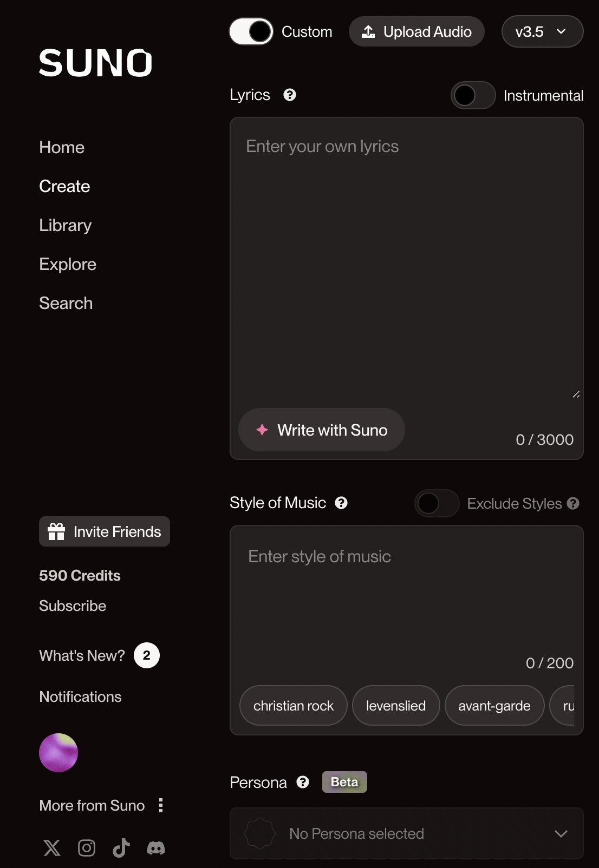Click the Lyrics help question mark icon
The height and width of the screenshot is (868, 599).
(290, 95)
